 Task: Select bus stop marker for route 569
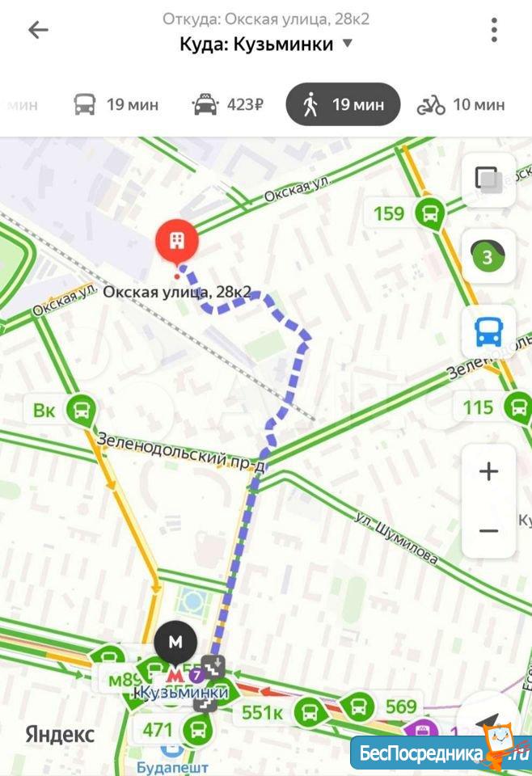(358, 706)
